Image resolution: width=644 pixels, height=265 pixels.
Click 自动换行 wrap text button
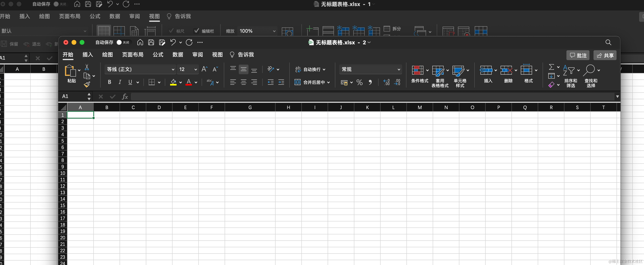(310, 69)
